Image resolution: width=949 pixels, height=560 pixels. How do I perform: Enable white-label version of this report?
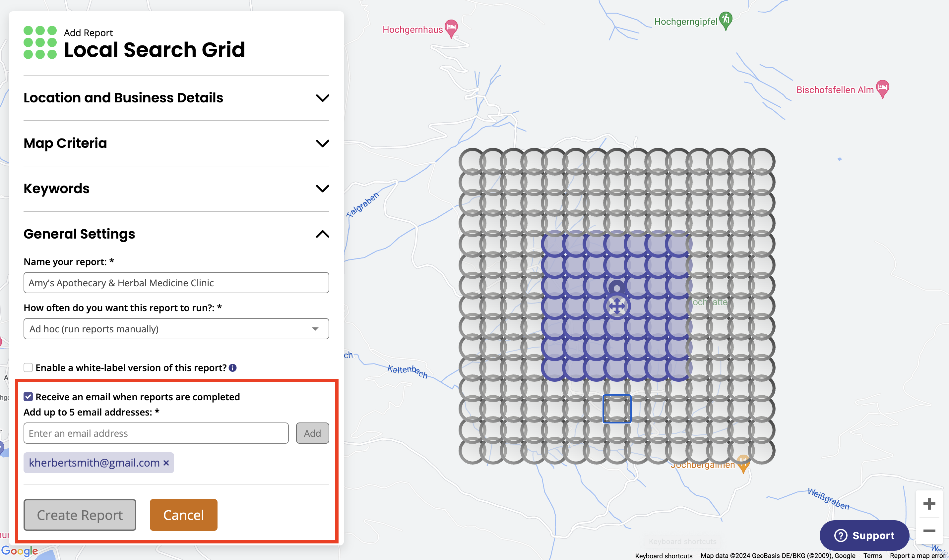28,367
